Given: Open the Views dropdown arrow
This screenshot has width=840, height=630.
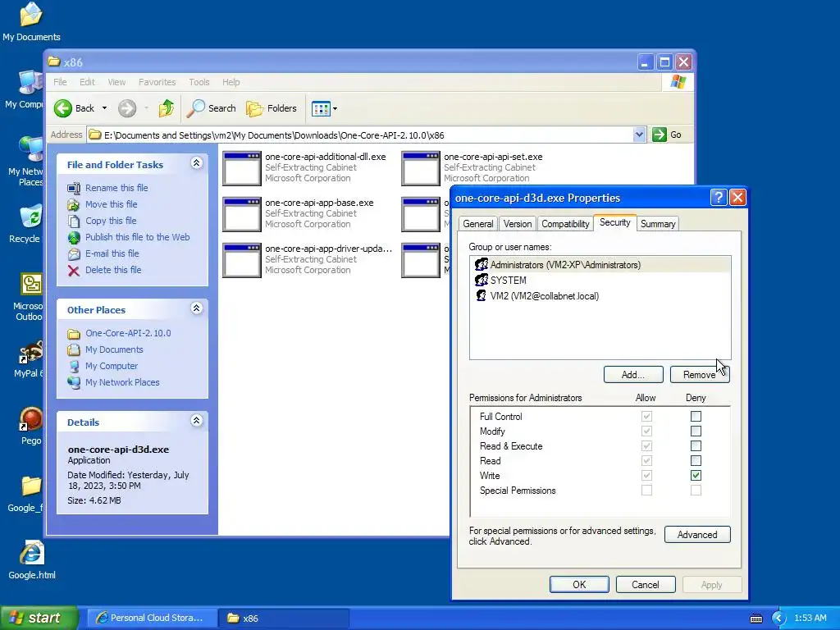Looking at the screenshot, I should (335, 109).
